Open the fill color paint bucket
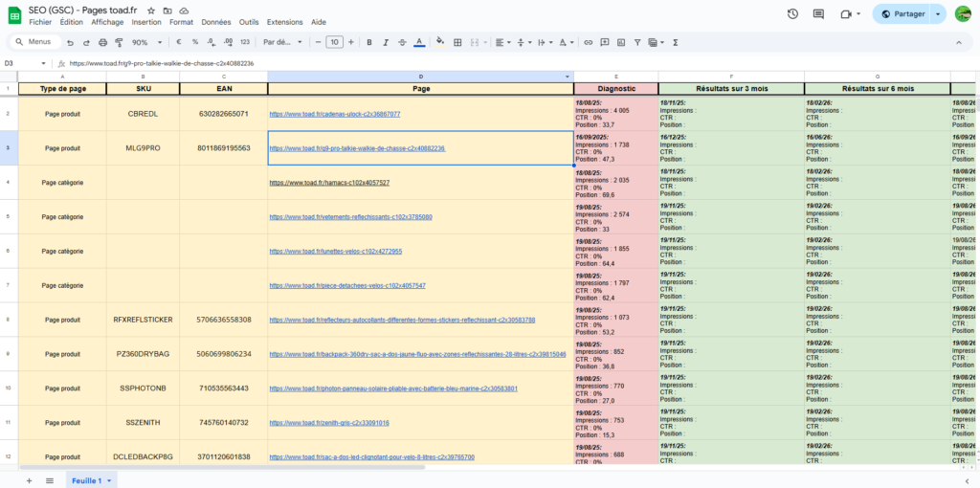 tap(439, 42)
